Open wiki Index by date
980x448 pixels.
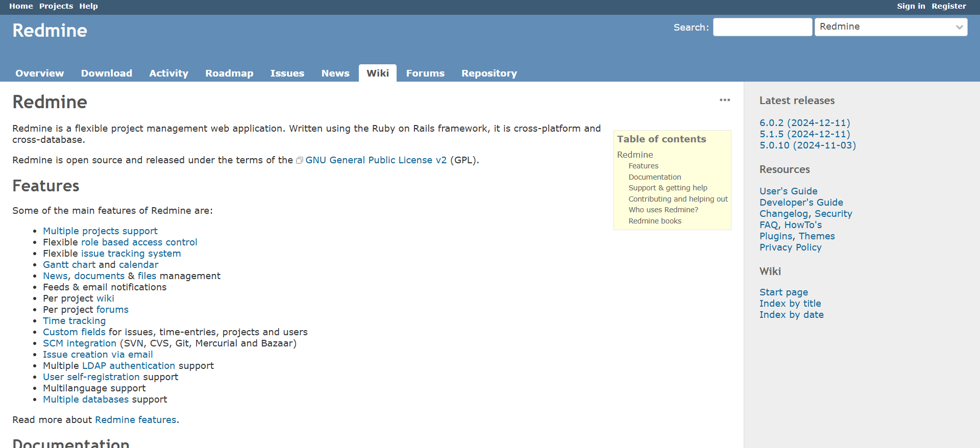tap(791, 315)
